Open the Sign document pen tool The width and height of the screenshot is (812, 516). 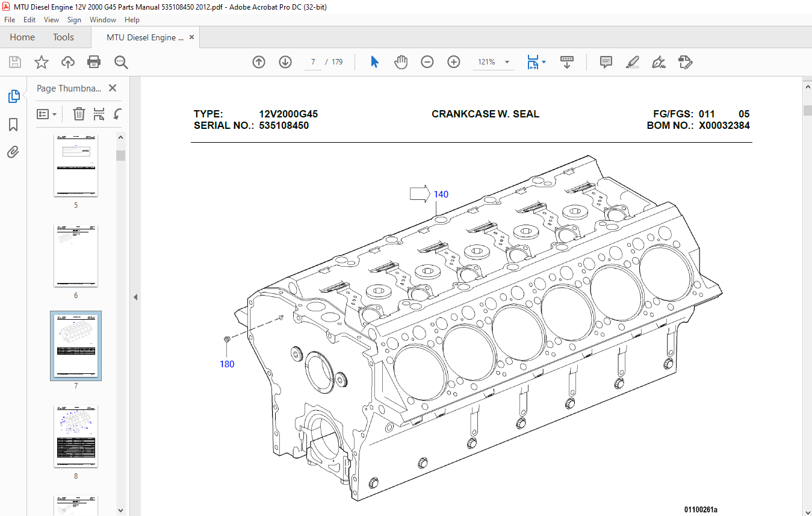click(659, 62)
